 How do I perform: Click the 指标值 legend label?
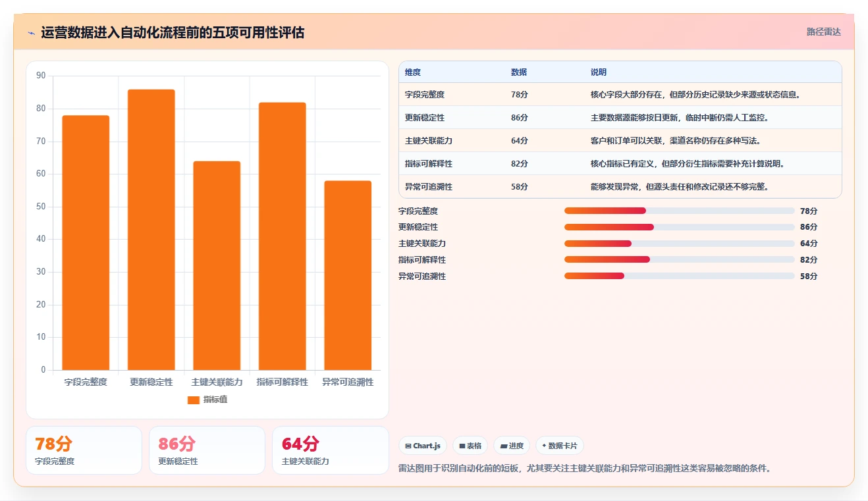tap(215, 400)
